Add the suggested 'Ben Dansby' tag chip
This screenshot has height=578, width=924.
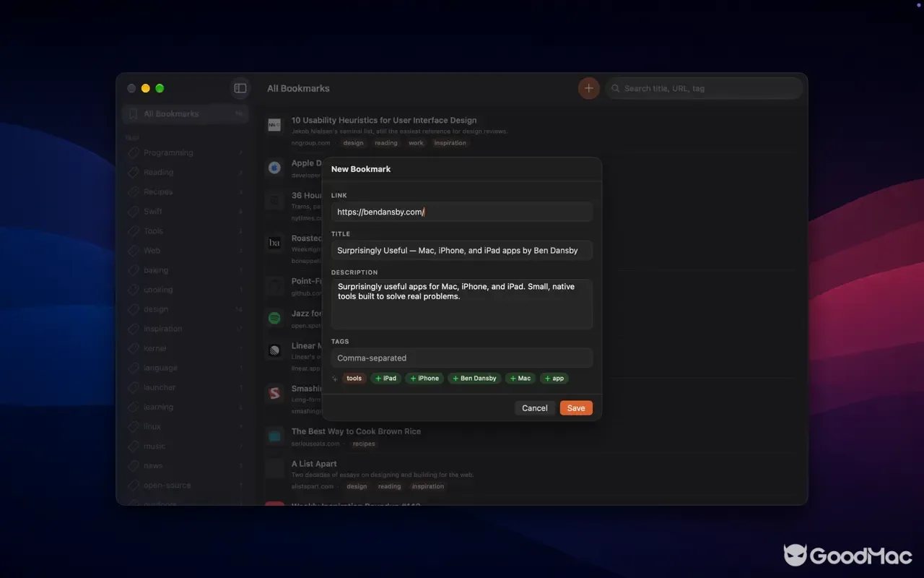pos(474,379)
